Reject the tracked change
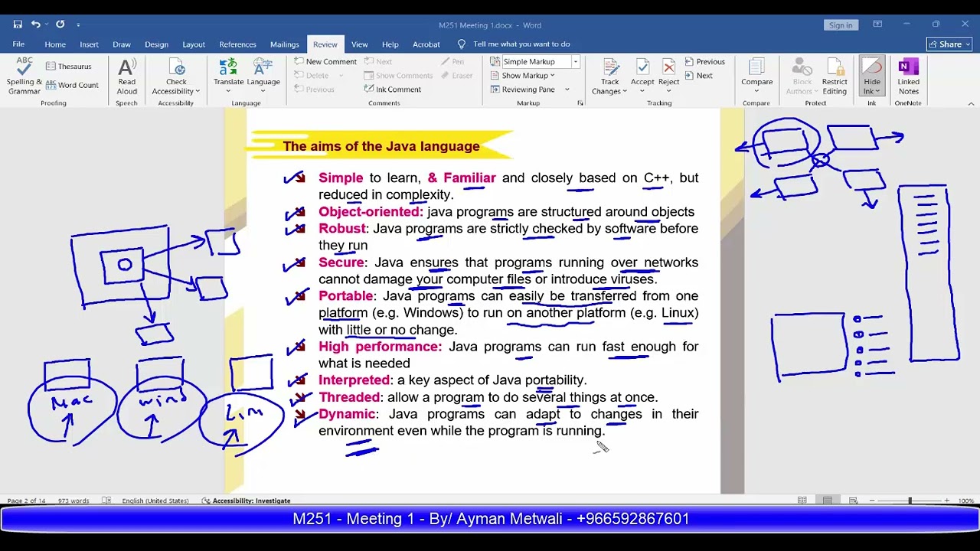980x551 pixels. pos(668,77)
